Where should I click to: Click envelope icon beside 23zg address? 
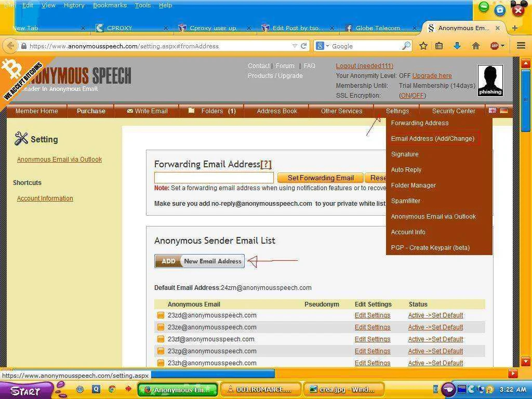(x=161, y=351)
